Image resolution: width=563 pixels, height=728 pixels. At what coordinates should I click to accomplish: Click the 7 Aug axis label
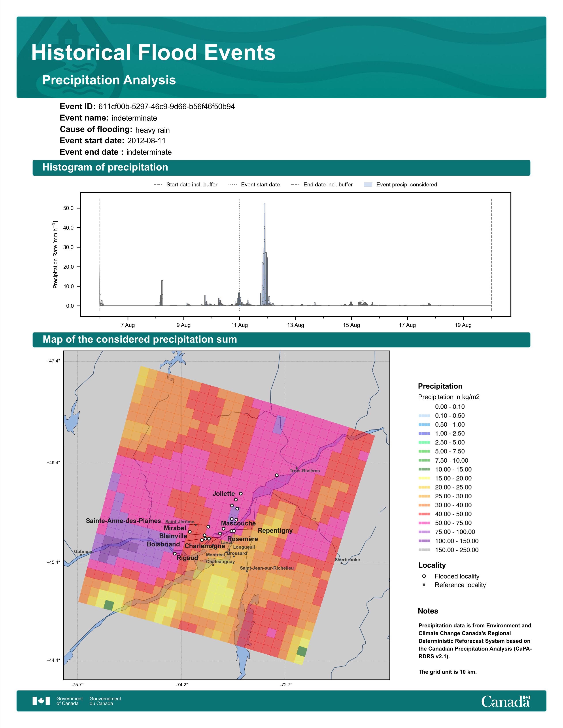tap(128, 325)
